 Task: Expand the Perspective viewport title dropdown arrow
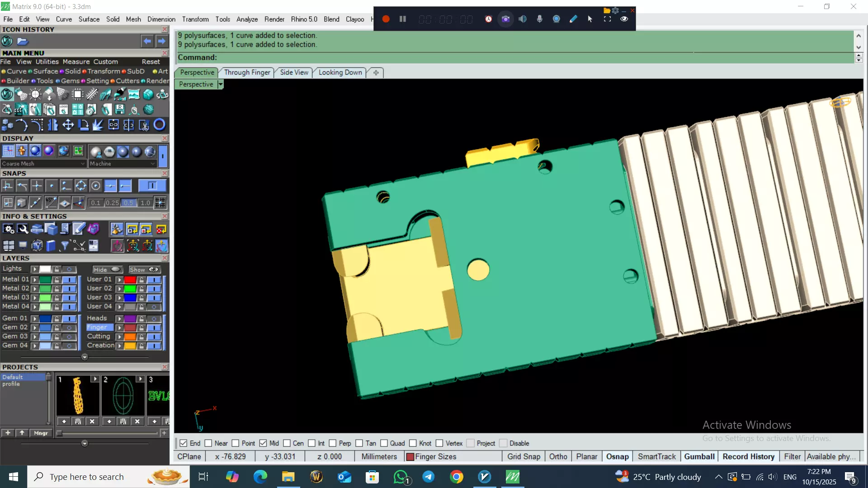click(221, 84)
